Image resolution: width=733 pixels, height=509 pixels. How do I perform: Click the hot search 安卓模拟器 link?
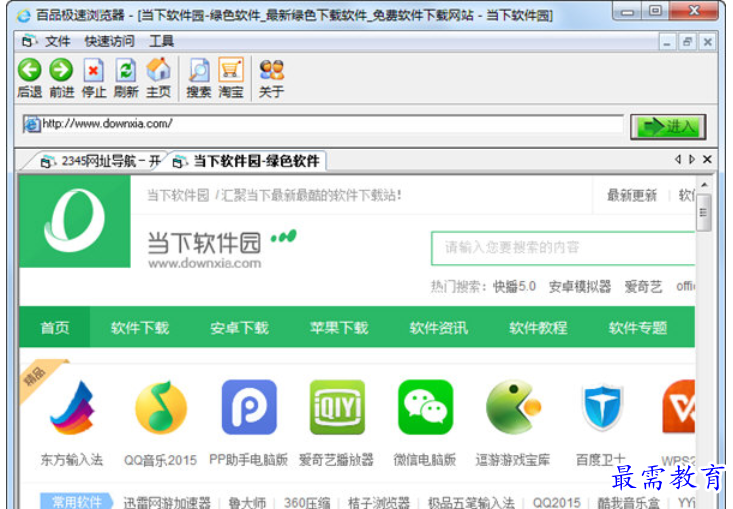click(x=580, y=286)
